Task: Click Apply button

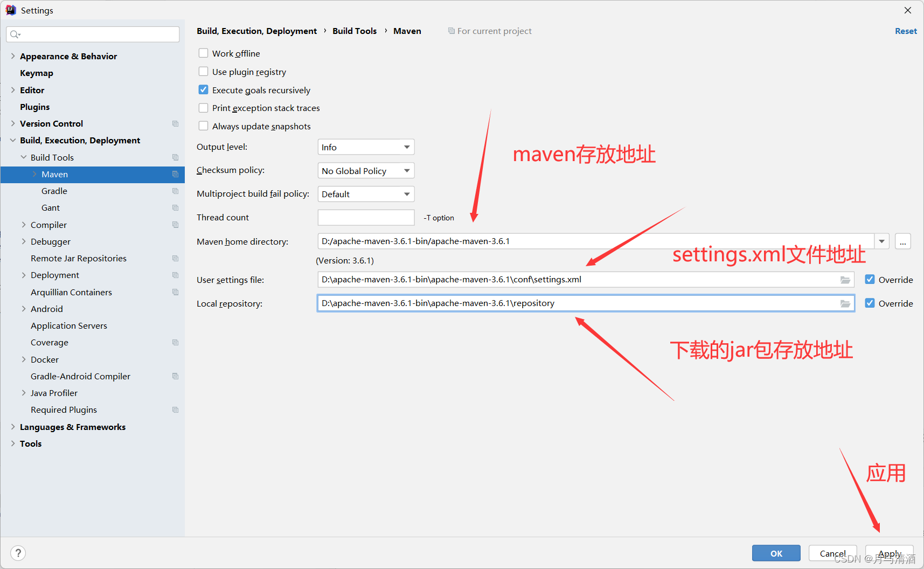Action: coord(890,553)
